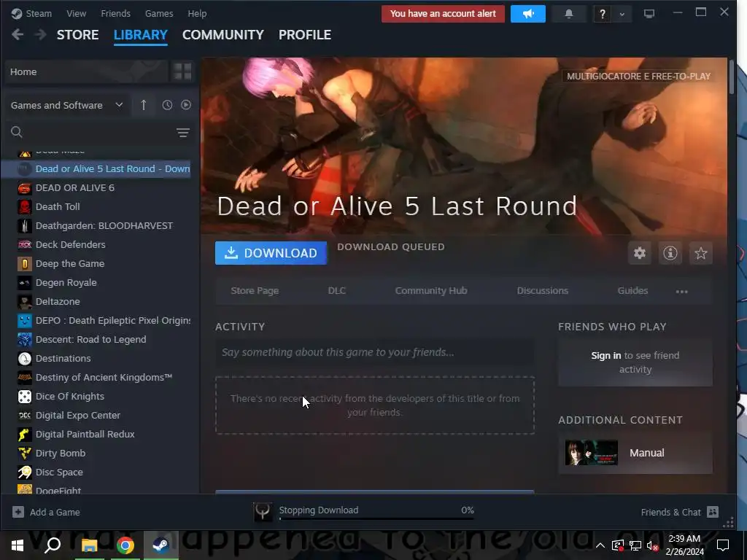Go to the COMMUNITY section
Image resolution: width=747 pixels, height=560 pixels.
click(223, 35)
